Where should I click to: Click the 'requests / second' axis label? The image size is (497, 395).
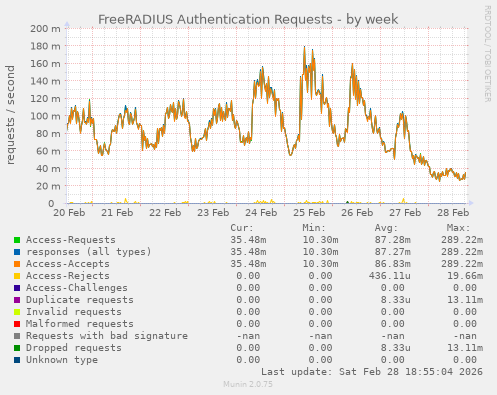pos(10,115)
